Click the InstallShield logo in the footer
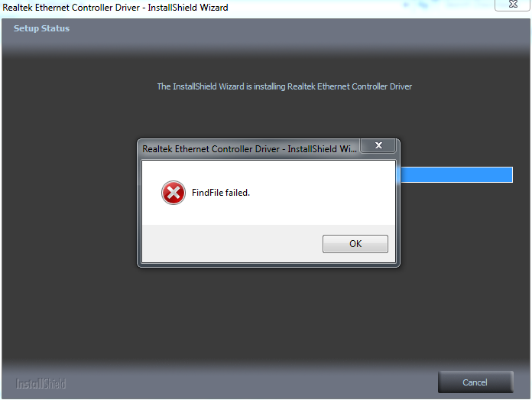The image size is (532, 400). [41, 384]
